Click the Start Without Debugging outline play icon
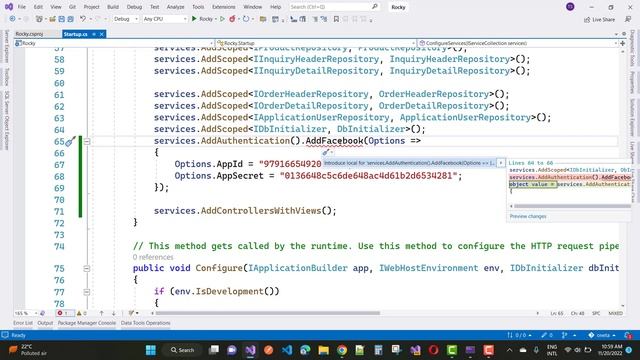The image size is (640, 360). [222, 19]
